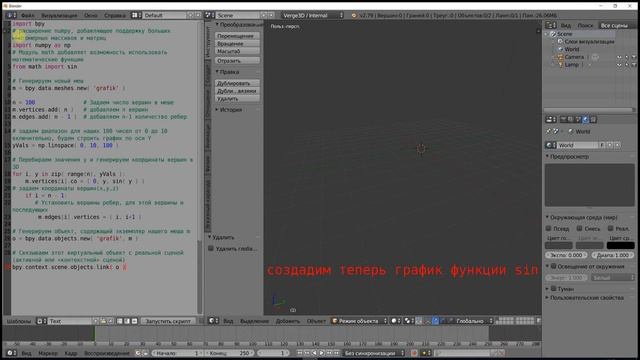This screenshot has width=640, height=360.
Task: Open the Визуализация menu
Action: coord(59,15)
